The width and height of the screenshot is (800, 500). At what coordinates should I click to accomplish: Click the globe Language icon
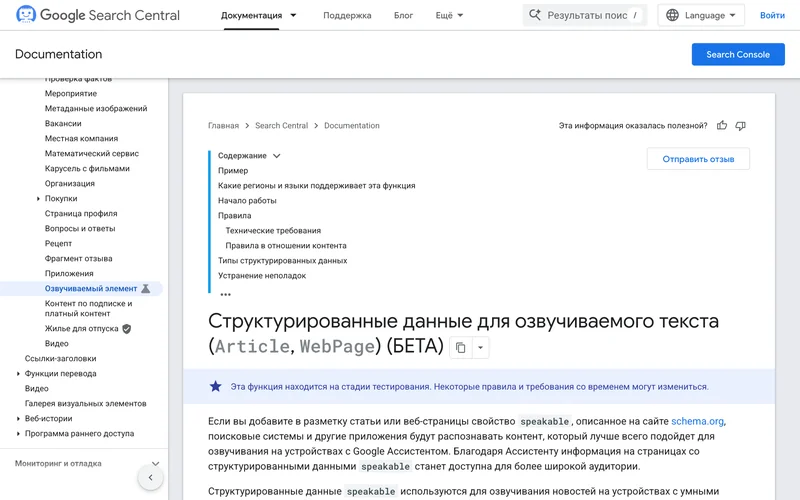672,15
